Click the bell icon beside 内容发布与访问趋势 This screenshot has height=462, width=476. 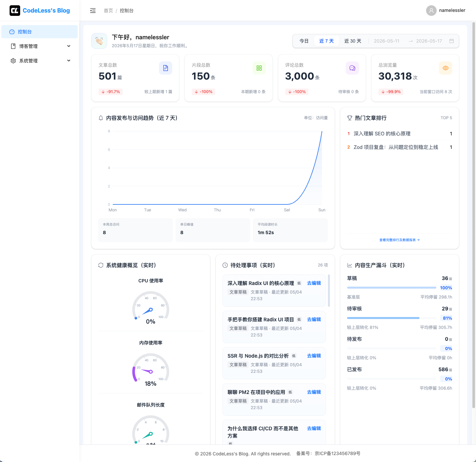click(x=101, y=118)
